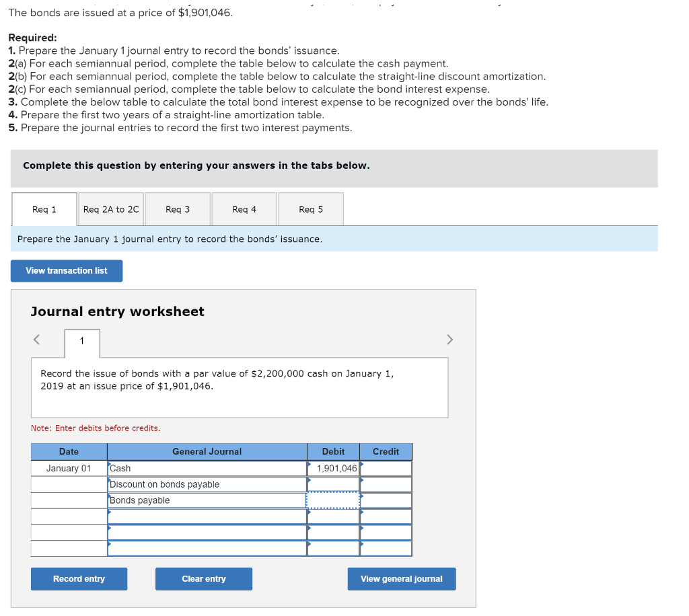Click the transaction description mentioning $2,200,000

click(x=217, y=380)
